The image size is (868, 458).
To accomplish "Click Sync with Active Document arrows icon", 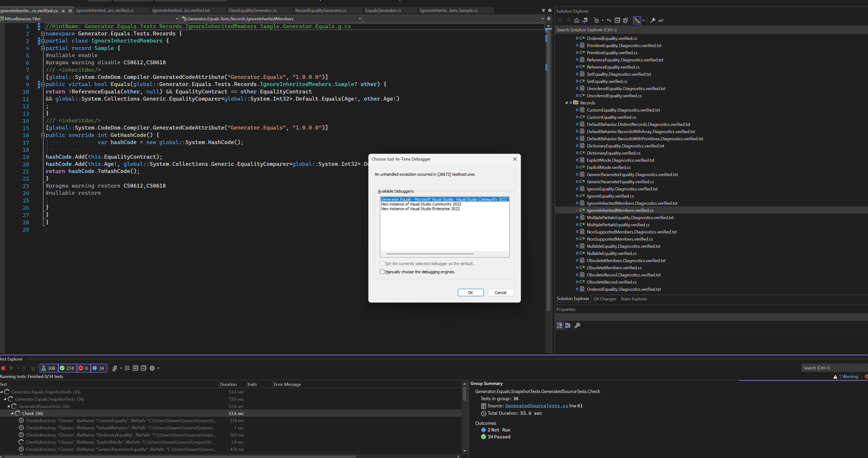I will pos(609,20).
